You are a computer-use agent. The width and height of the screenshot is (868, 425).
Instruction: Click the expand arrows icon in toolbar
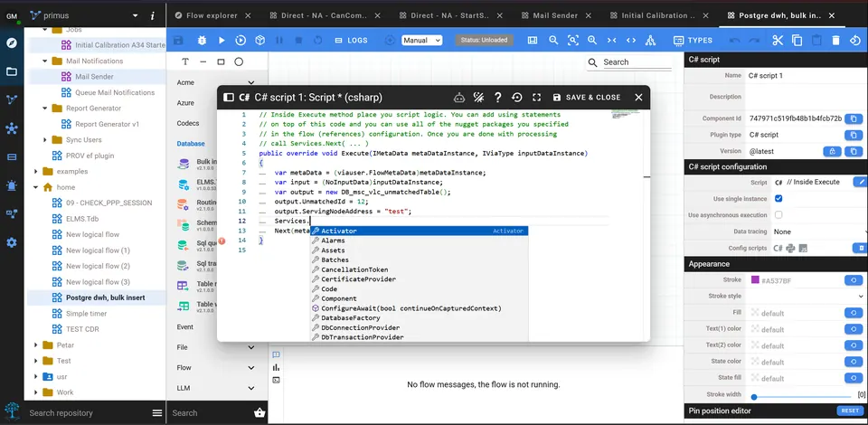[631, 40]
